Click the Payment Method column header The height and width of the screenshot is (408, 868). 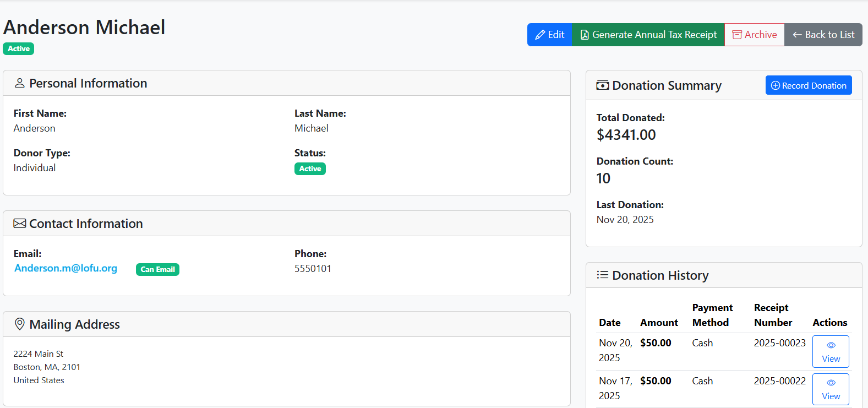click(x=712, y=315)
